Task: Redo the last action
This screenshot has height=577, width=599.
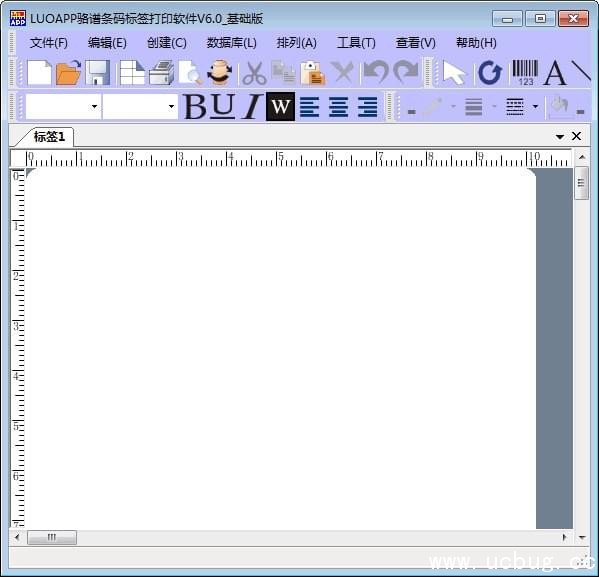Action: [406, 72]
